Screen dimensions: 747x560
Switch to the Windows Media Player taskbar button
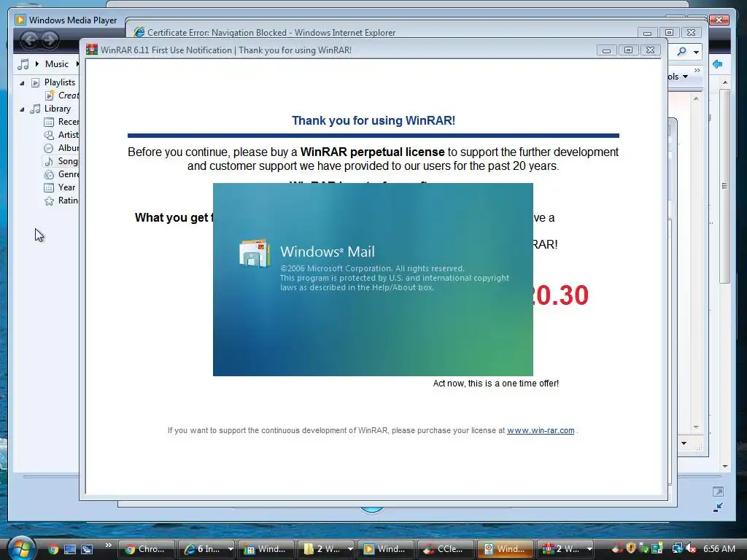(385, 549)
